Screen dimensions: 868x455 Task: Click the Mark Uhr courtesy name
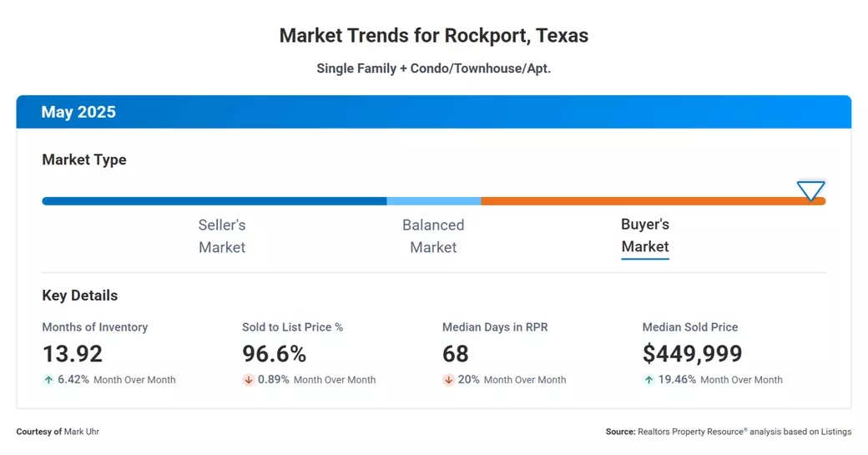coord(81,432)
